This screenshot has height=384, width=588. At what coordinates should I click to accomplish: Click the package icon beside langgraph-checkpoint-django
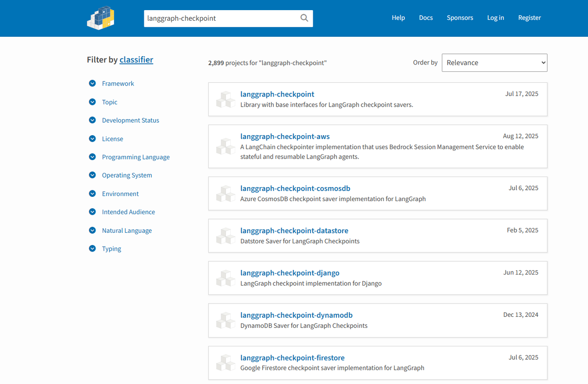tap(226, 278)
